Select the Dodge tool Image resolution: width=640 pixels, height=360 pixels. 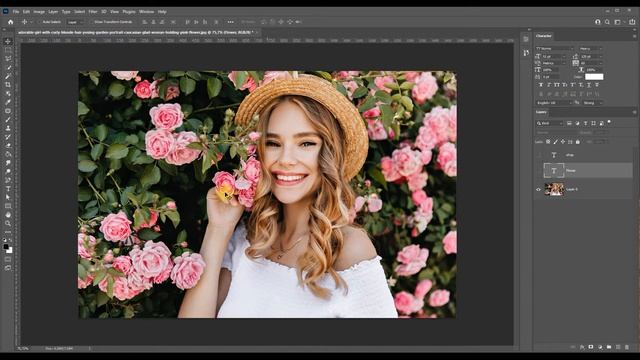8,171
